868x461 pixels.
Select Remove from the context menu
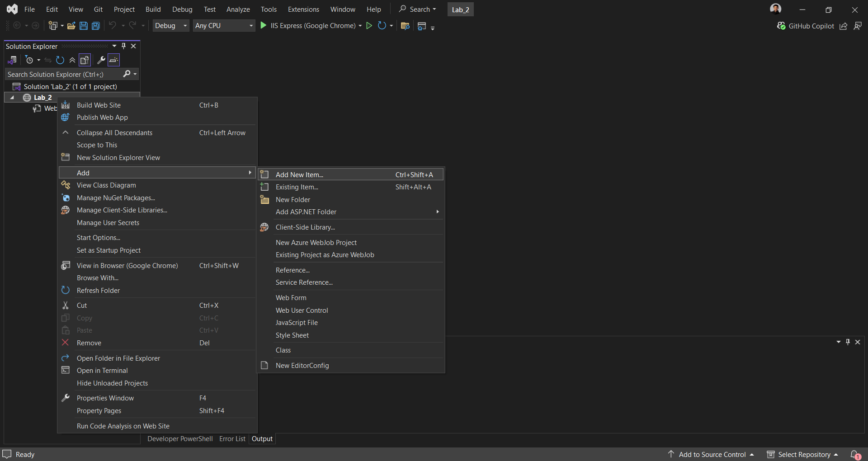pos(157,343)
